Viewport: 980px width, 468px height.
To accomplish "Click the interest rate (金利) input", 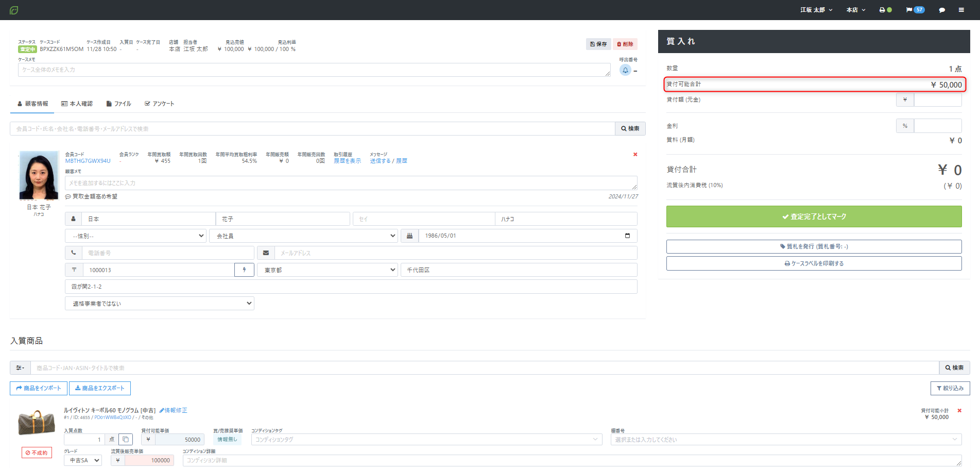I will click(x=938, y=126).
